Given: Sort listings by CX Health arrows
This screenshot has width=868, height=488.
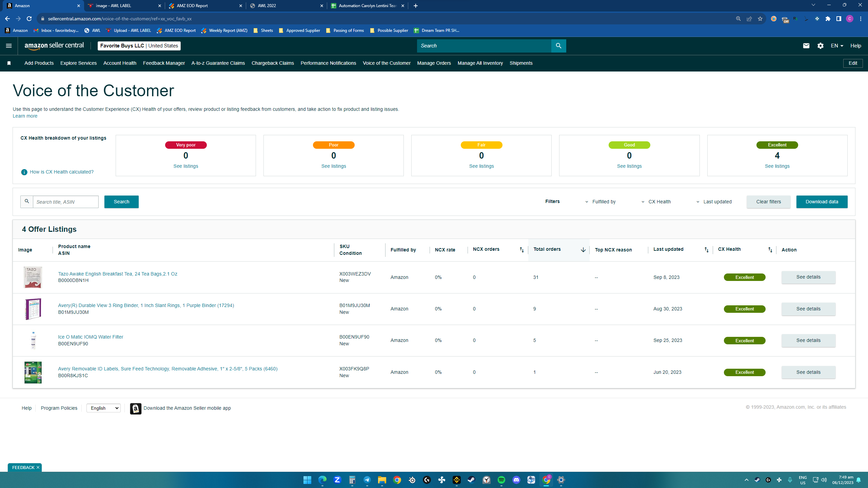Looking at the screenshot, I should coord(770,250).
